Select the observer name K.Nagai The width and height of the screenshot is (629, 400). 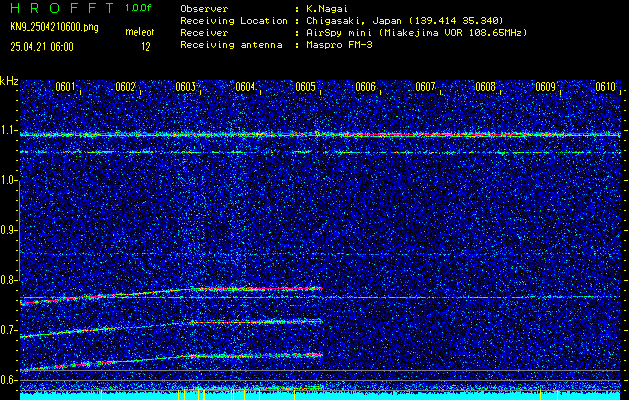(x=326, y=8)
